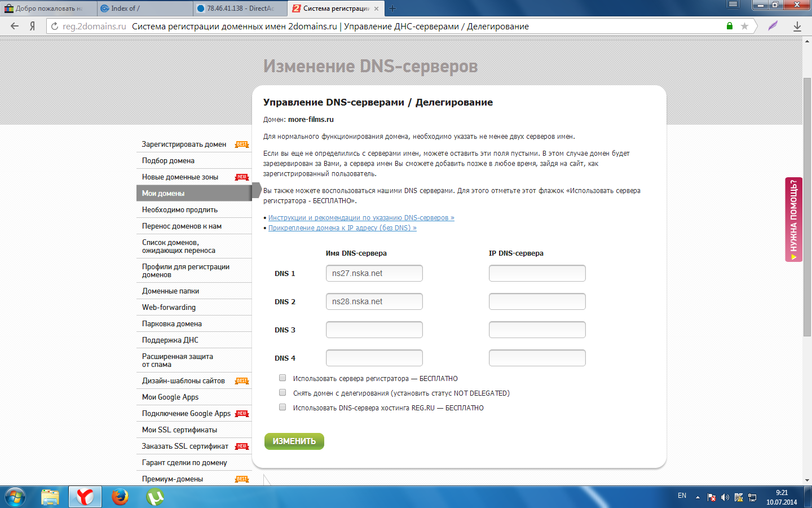Open Yandex home via Я icon
The image size is (812, 508).
coord(33,26)
